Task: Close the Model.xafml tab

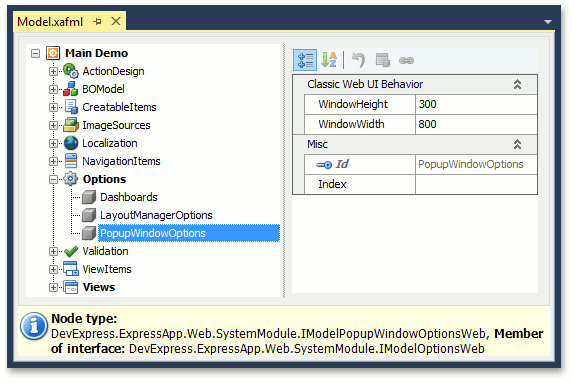Action: tap(116, 21)
